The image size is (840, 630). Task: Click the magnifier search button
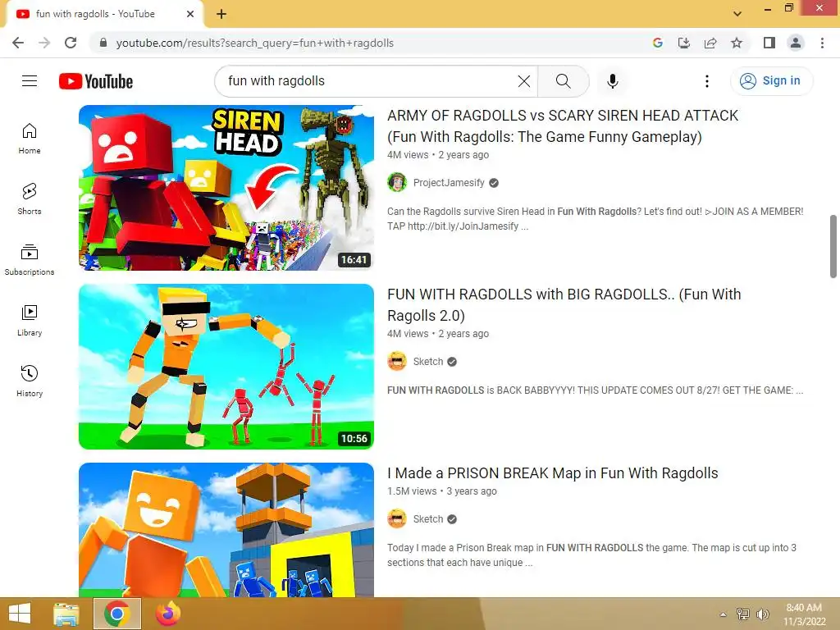(563, 81)
